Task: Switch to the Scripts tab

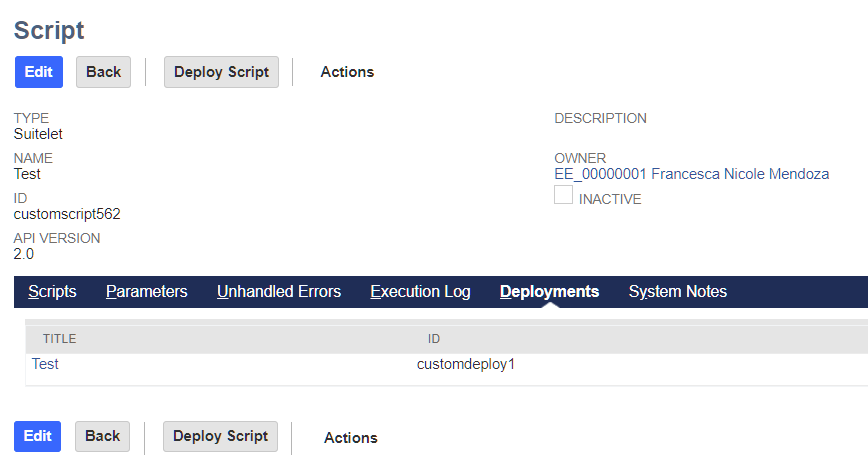Action: pyautogui.click(x=52, y=292)
